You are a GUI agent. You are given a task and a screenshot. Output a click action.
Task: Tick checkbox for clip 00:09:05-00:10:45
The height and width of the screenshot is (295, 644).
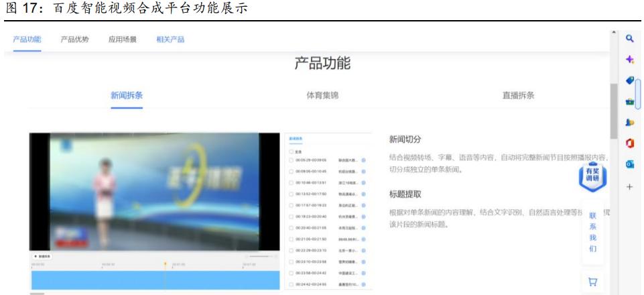(292, 172)
